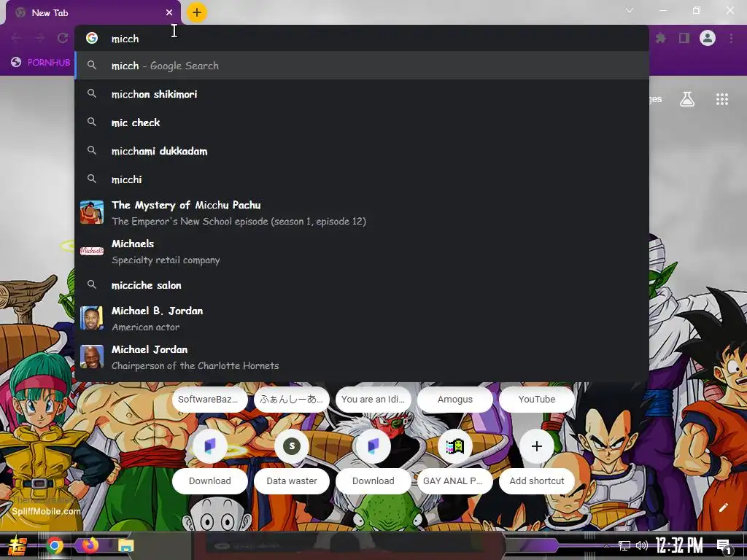Click the forward navigation arrow
747x560 pixels.
39,38
